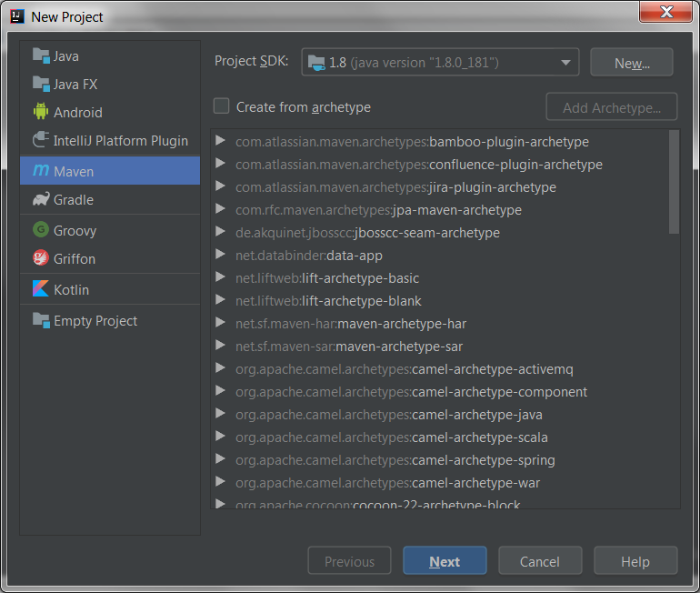Viewport: 700px width, 593px height.
Task: Expand camel-archetype-war node
Action: [220, 482]
